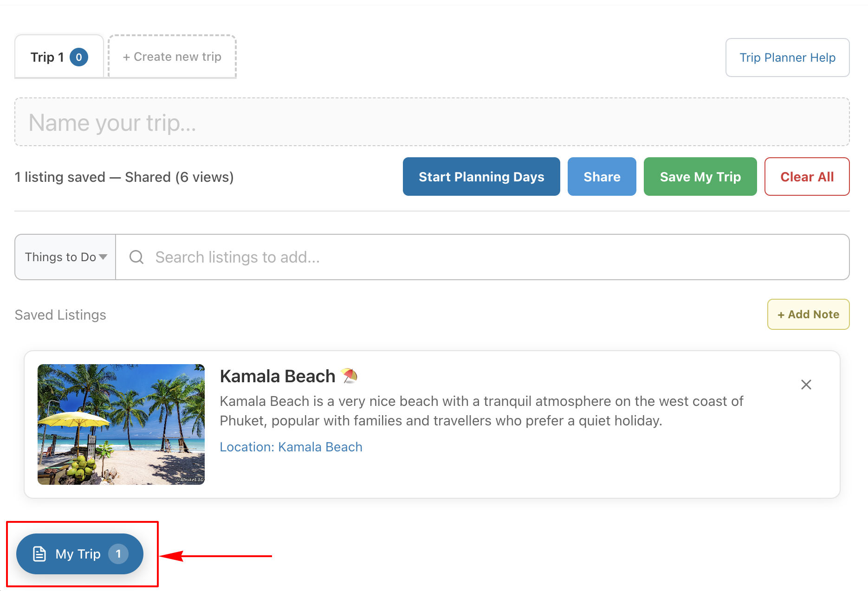This screenshot has width=868, height=591.
Task: Click the blue Share button
Action: point(602,177)
